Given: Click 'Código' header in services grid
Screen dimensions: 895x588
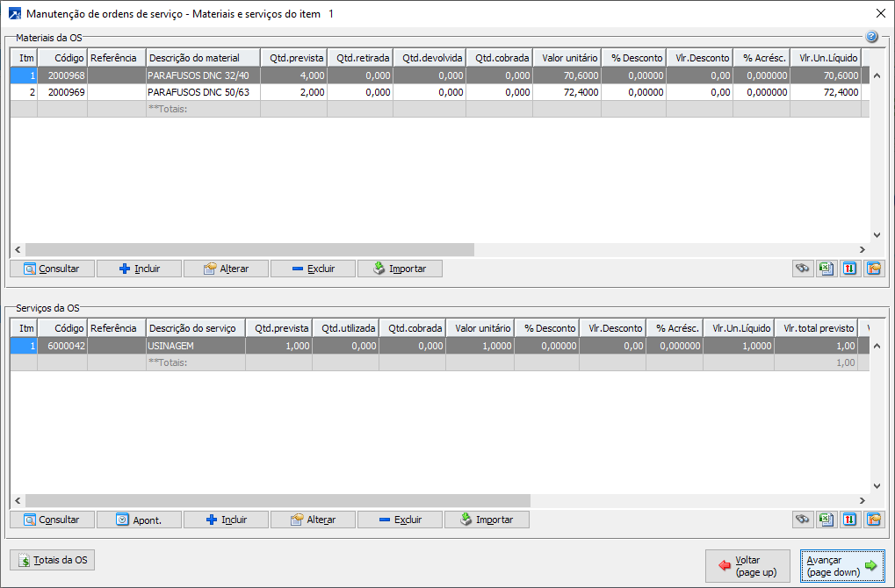Looking at the screenshot, I should click(62, 328).
